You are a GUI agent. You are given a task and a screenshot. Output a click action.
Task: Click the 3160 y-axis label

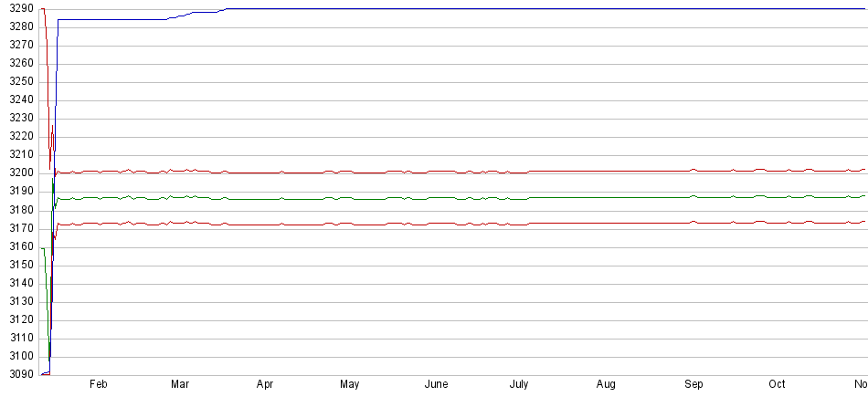(19, 246)
